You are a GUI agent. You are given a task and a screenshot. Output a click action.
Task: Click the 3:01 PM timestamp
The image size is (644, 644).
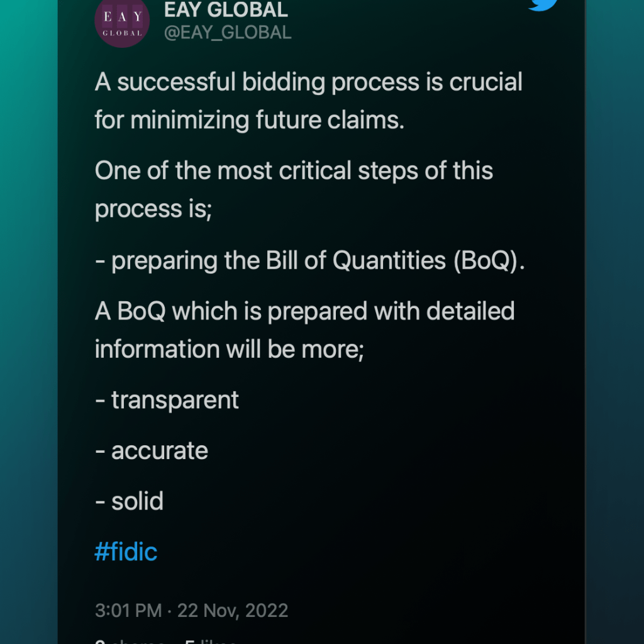click(x=128, y=610)
